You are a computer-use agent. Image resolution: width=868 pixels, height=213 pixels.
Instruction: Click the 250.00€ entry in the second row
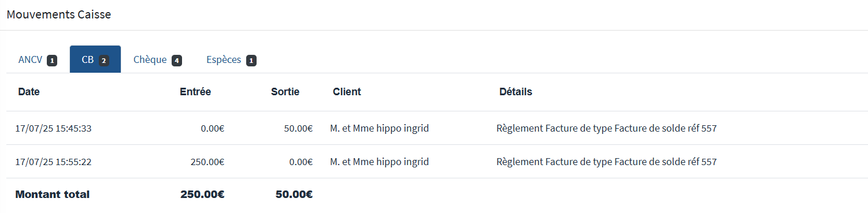[207, 162]
